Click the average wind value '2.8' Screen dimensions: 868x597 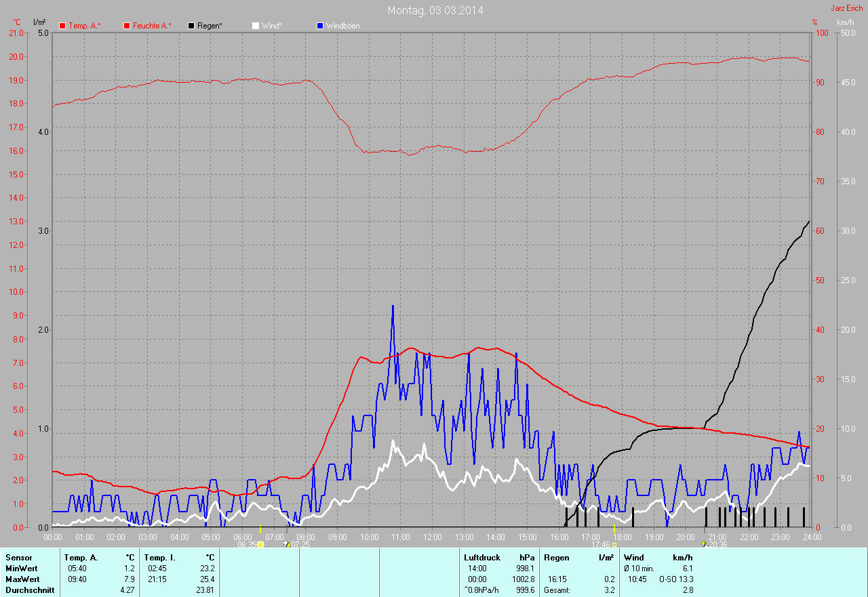pyautogui.click(x=687, y=590)
